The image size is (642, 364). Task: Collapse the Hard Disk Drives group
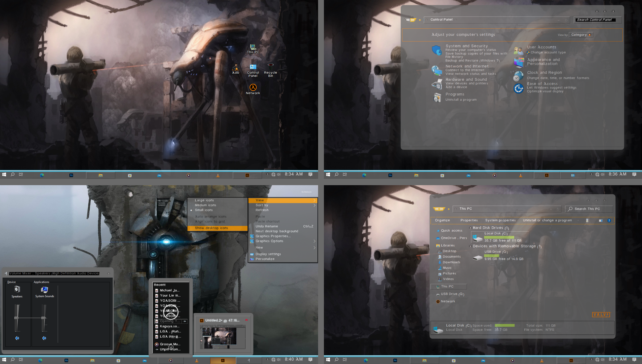coord(470,228)
